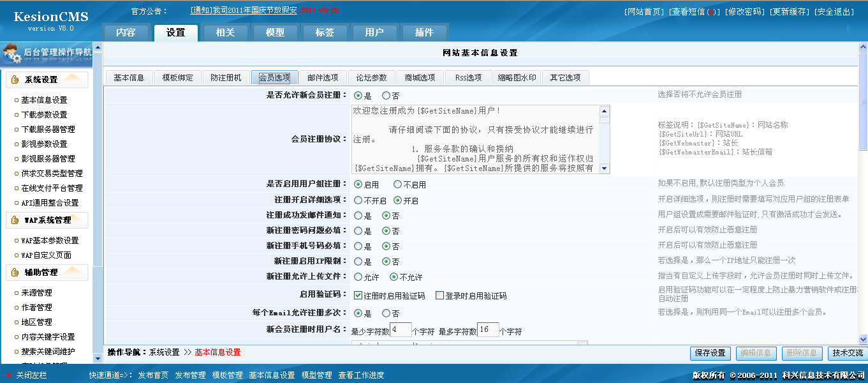
Task: Click the red X icon next to 关闭左栏
Action: [7, 375]
